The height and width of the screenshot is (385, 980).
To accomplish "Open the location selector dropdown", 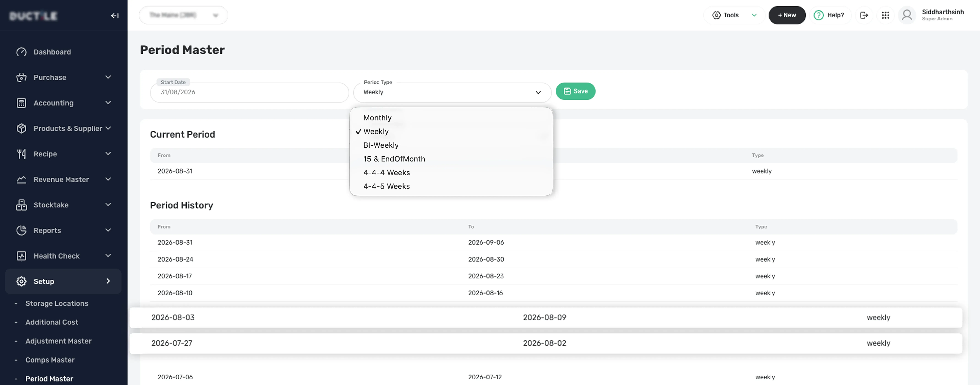I will tap(183, 15).
